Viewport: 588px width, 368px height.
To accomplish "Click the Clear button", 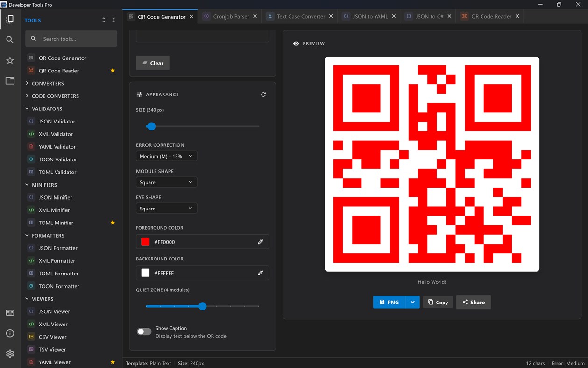I will (x=153, y=63).
